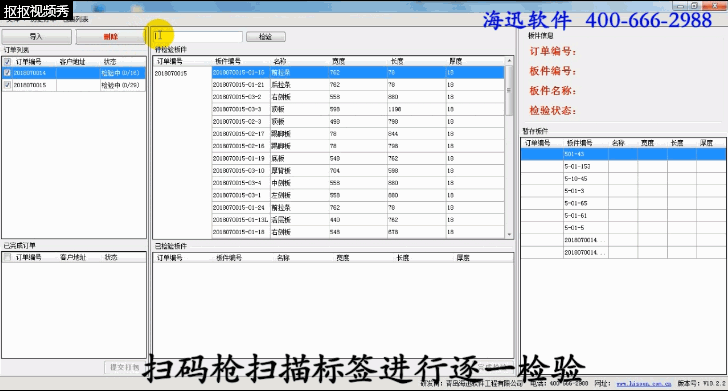The image size is (728, 391).
Task: Click 名称 header in 待检验板件 table
Action: tap(280, 61)
